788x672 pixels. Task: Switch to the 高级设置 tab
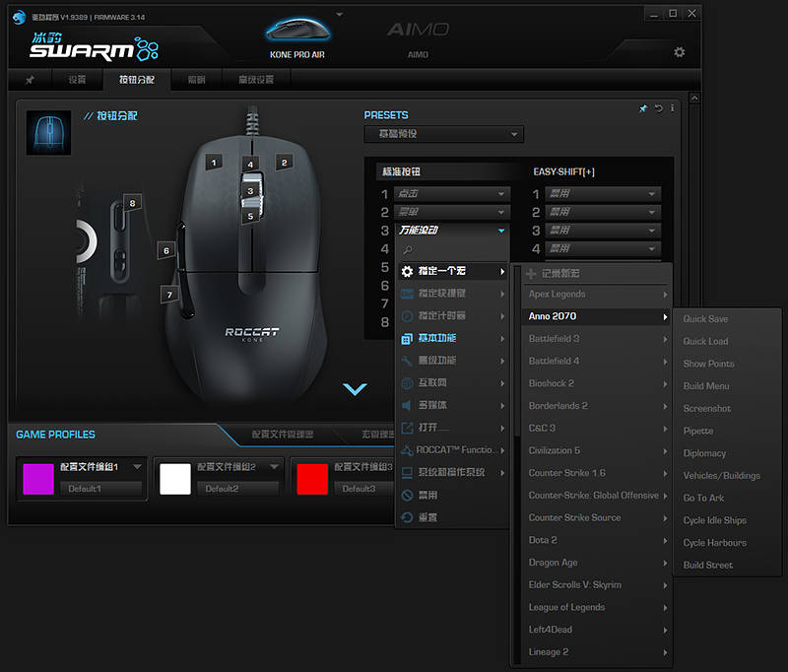[256, 80]
